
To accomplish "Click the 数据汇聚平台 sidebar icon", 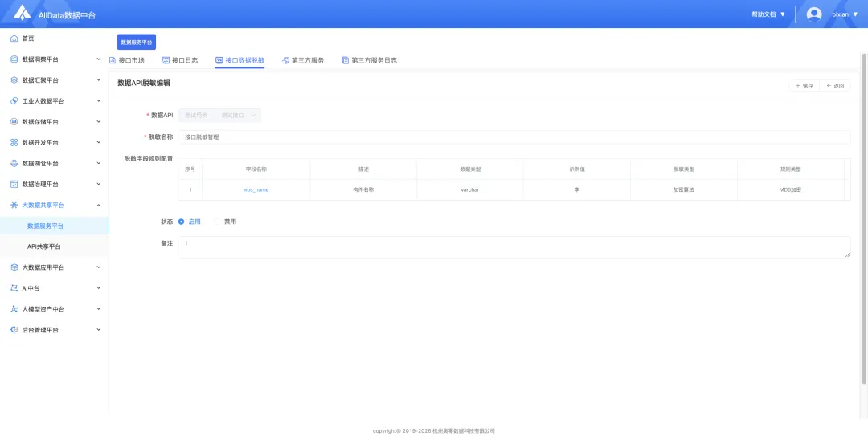I will 14,80.
